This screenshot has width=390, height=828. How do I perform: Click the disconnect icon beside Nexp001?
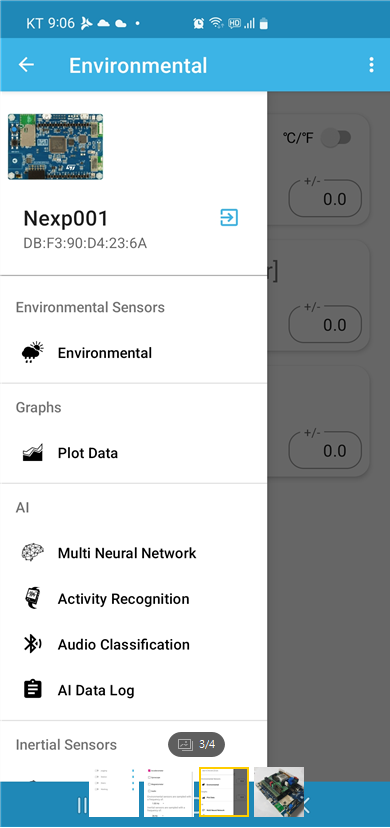[x=229, y=217]
